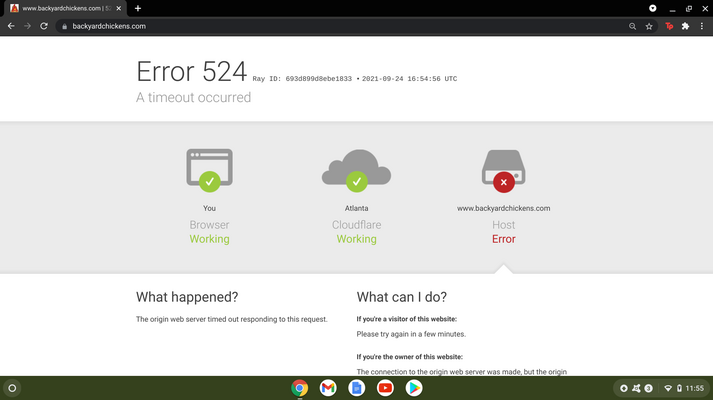Click the Wi-Fi status icon in the tray
Image resolution: width=713 pixels, height=400 pixels.
pos(668,388)
